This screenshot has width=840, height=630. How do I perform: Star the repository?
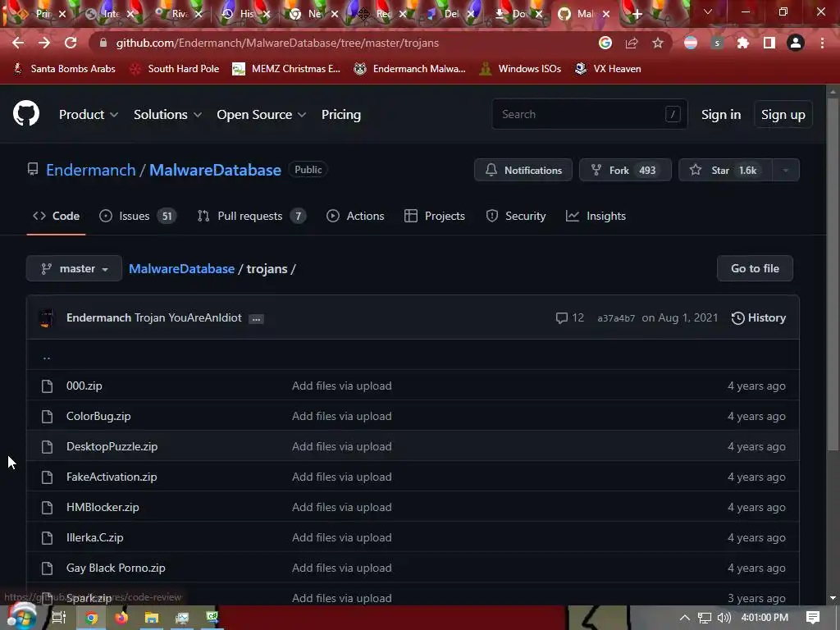point(725,171)
